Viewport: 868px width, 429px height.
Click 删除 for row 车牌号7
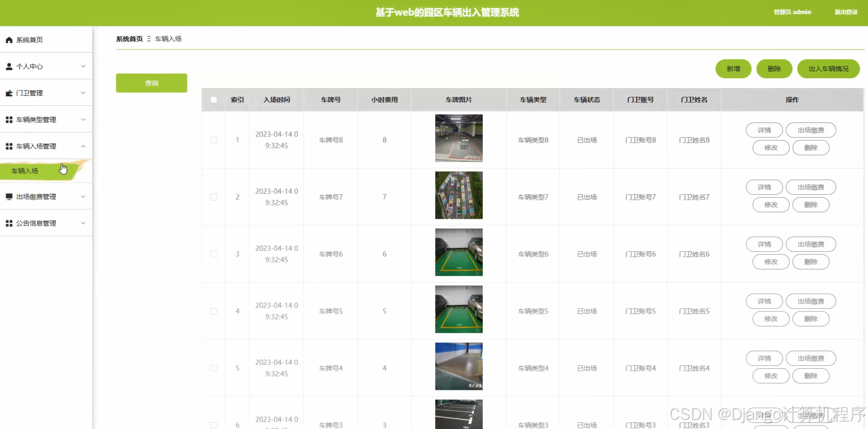click(811, 205)
